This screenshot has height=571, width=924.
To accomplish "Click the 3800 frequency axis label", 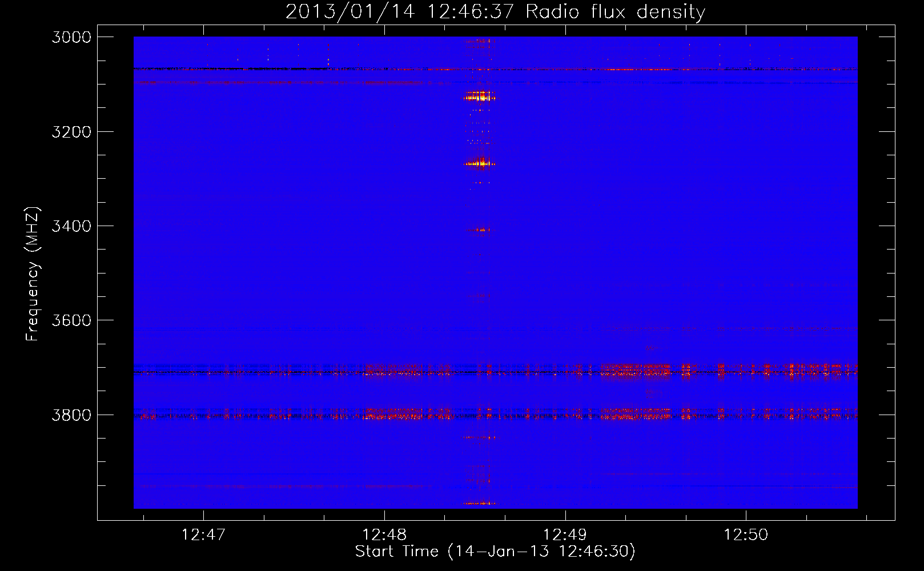I will [71, 415].
